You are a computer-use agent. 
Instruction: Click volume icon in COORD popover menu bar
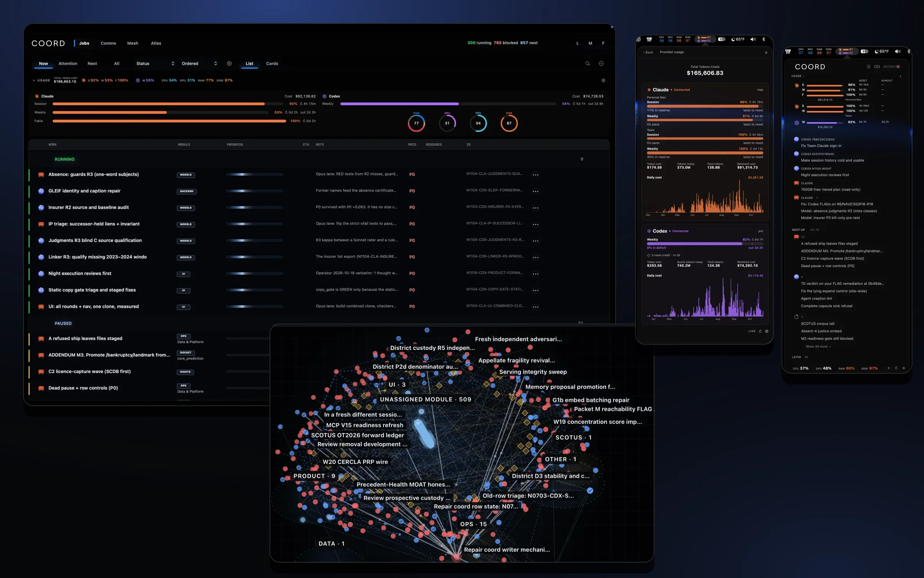click(898, 51)
